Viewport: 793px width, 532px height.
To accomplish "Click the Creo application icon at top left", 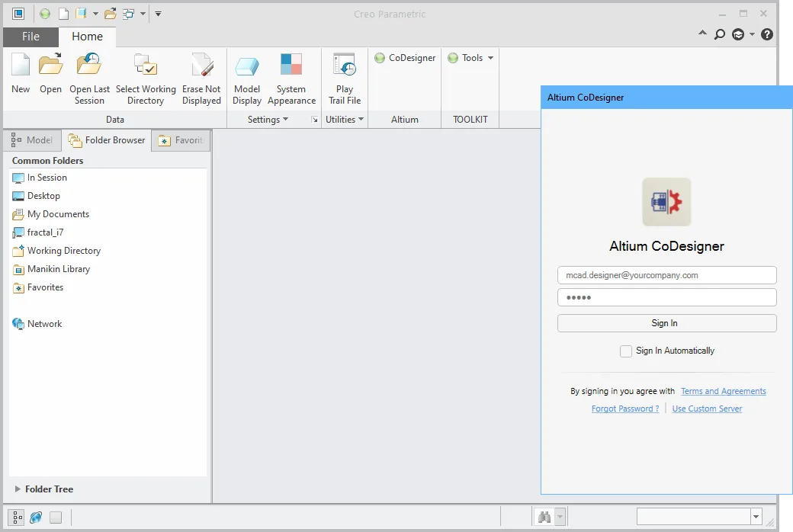I will (19, 14).
